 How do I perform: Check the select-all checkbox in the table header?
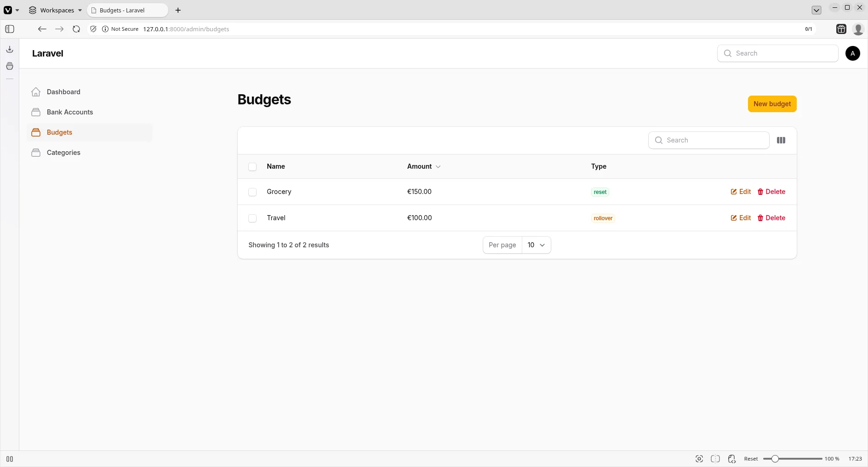252,166
